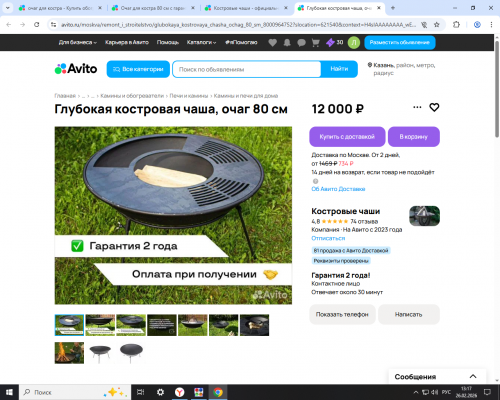Image resolution: width=500 pixels, height=400 pixels.
Task: Launch Yandex browser from taskbar
Action: [x=180, y=392]
